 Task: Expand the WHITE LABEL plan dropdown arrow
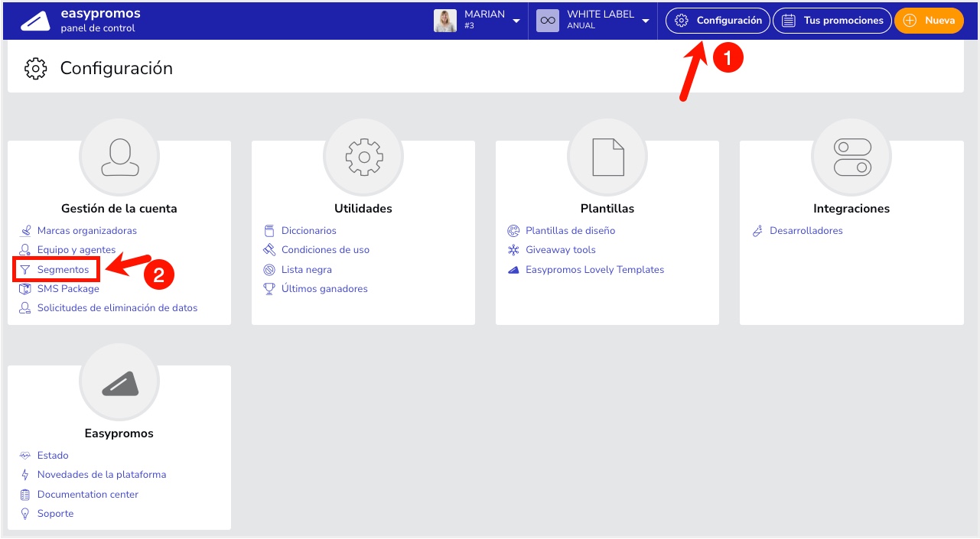pyautogui.click(x=646, y=21)
